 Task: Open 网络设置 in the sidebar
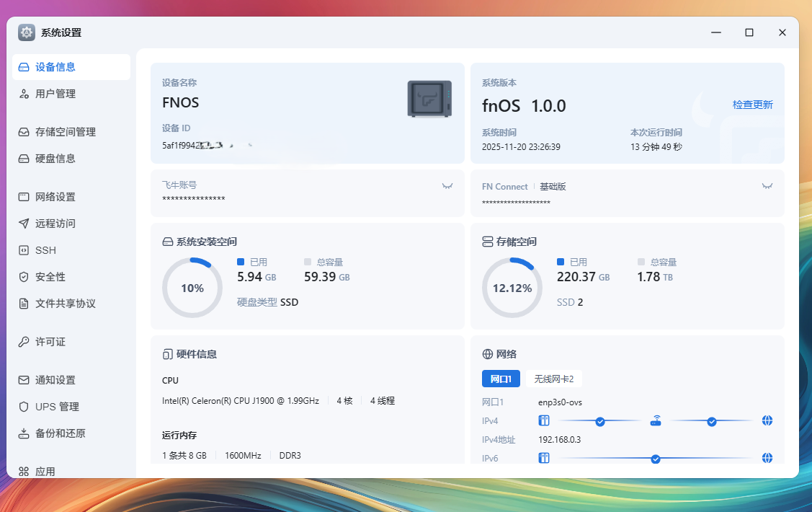(55, 197)
